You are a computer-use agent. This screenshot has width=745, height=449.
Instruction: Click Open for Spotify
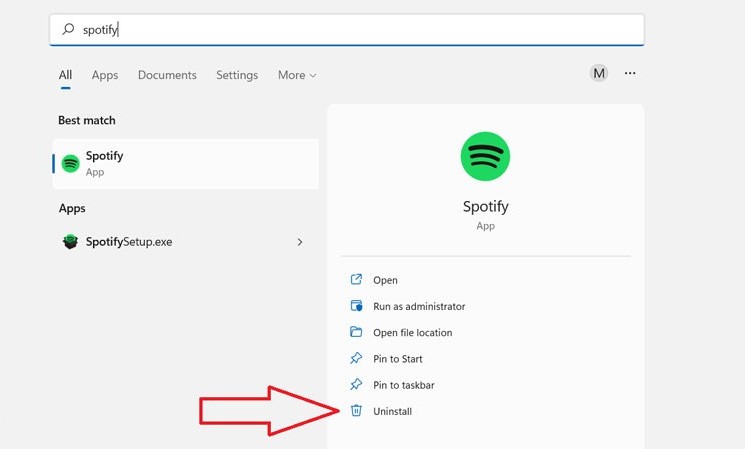tap(385, 280)
